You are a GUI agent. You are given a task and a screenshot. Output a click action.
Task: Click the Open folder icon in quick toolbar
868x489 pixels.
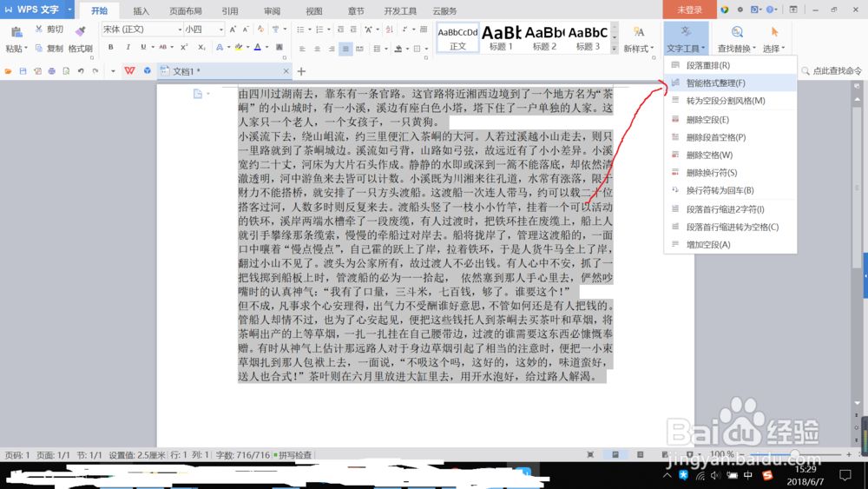[x=9, y=71]
